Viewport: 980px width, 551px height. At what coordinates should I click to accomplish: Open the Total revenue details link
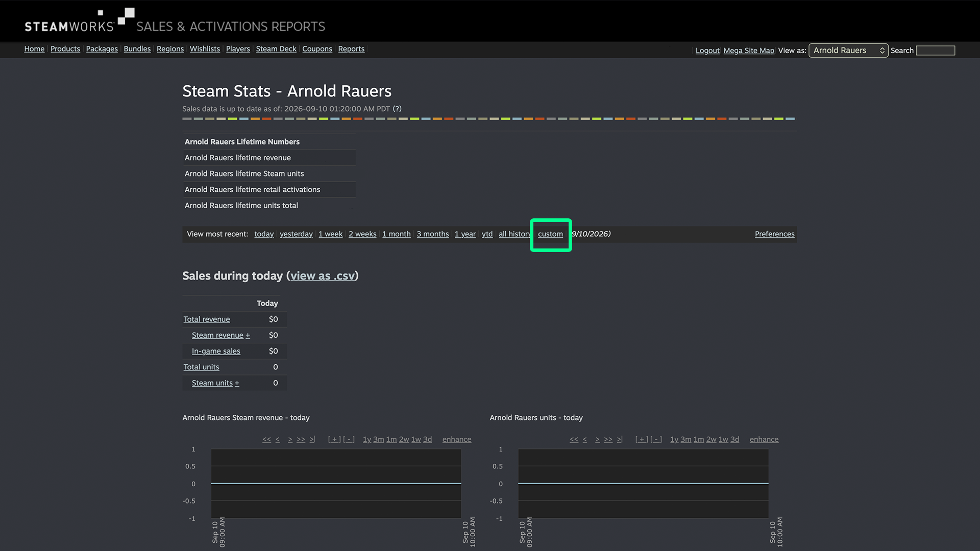point(207,319)
